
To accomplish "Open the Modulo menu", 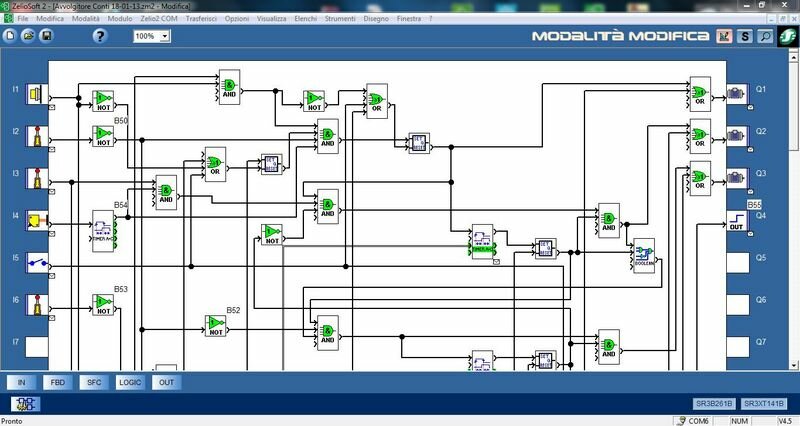I will pos(120,18).
